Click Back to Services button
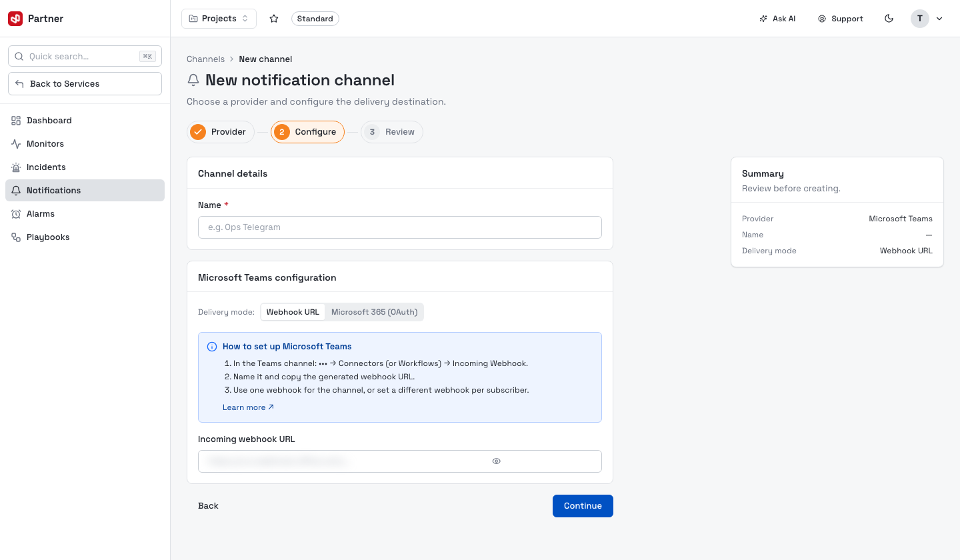 85,84
